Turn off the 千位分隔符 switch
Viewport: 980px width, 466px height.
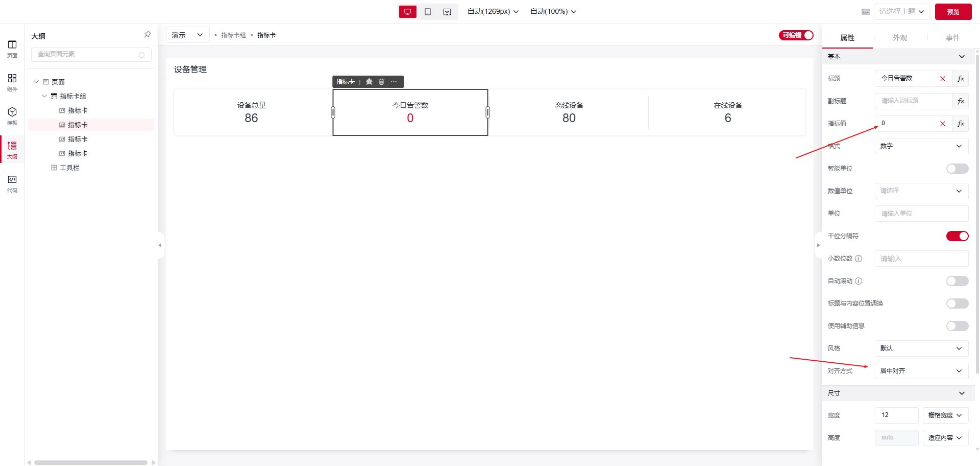pos(957,236)
